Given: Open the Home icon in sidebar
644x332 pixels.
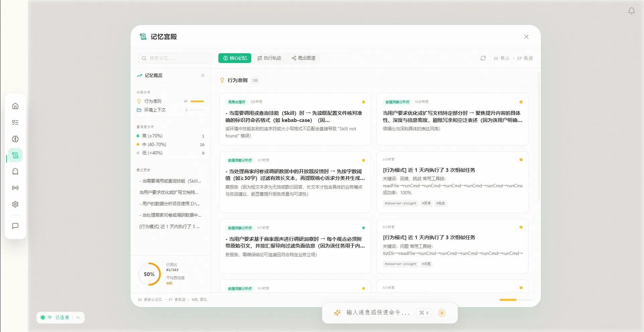Looking at the screenshot, I should [15, 106].
